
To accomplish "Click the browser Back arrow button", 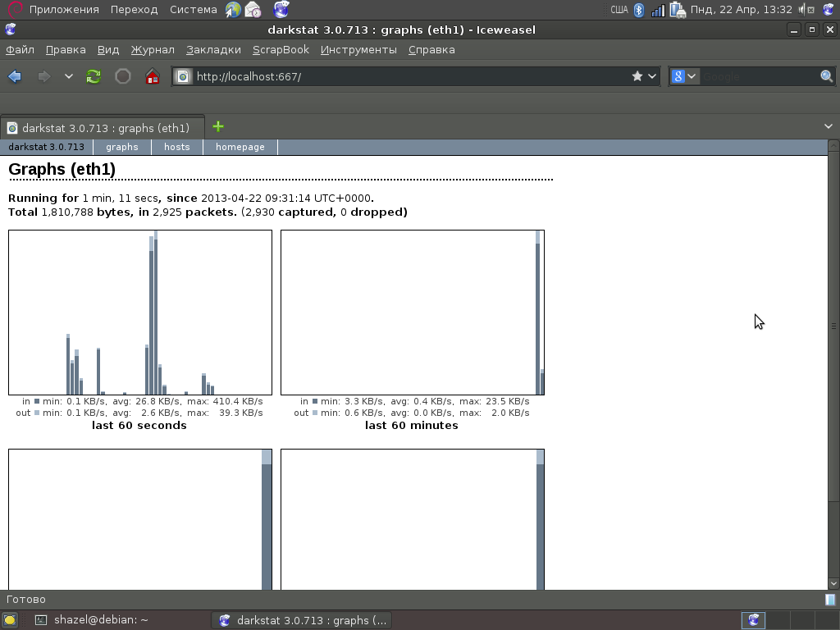I will pyautogui.click(x=15, y=76).
